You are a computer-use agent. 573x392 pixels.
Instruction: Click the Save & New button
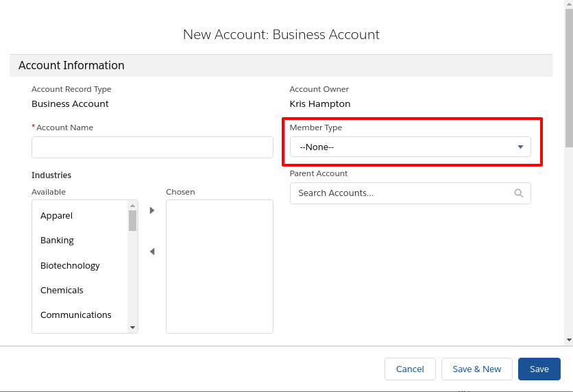[477, 369]
